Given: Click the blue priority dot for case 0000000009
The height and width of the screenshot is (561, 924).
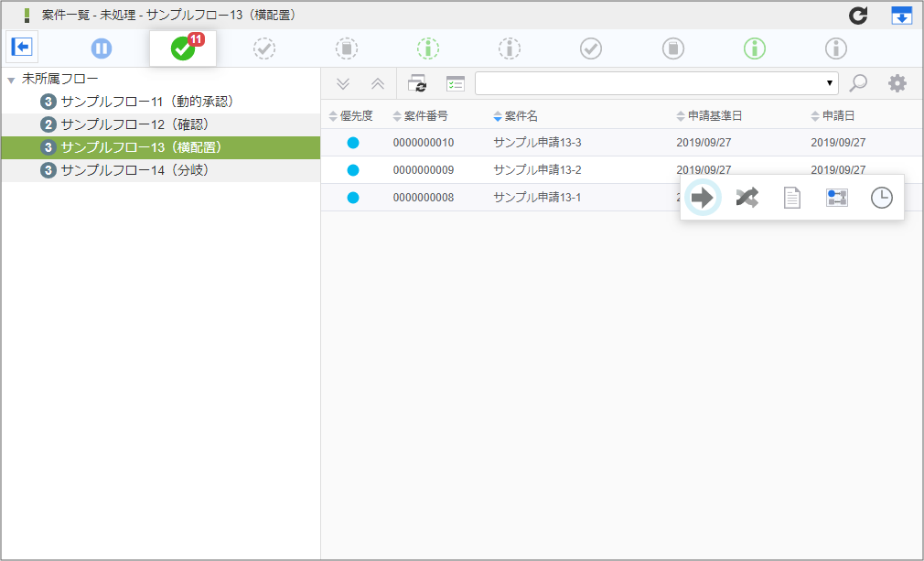Looking at the screenshot, I should (x=355, y=169).
